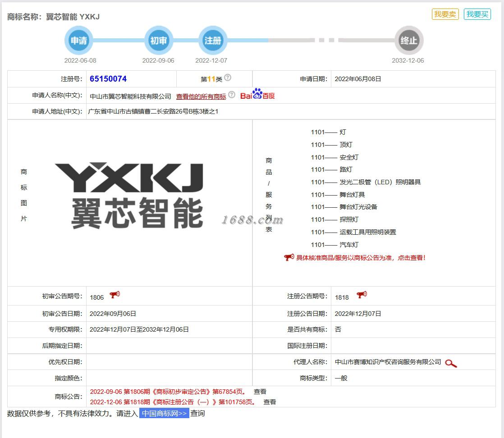The width and height of the screenshot is (504, 438).
Task: Go to 中国商标网>> site
Action: tap(164, 413)
